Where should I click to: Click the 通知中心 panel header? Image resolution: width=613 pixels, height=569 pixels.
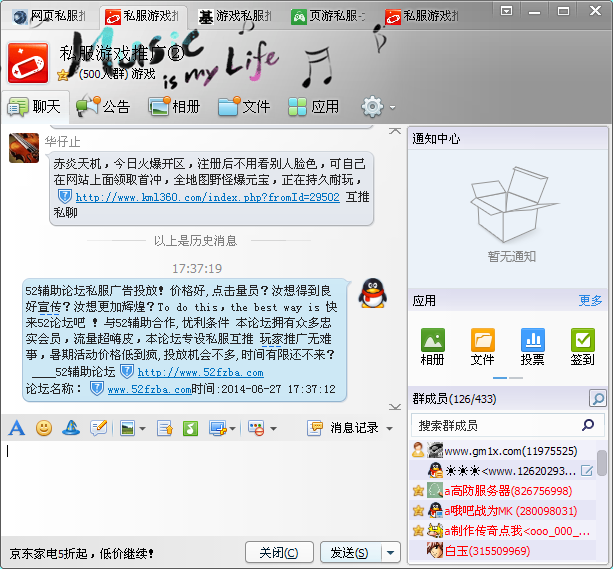pyautogui.click(x=508, y=138)
